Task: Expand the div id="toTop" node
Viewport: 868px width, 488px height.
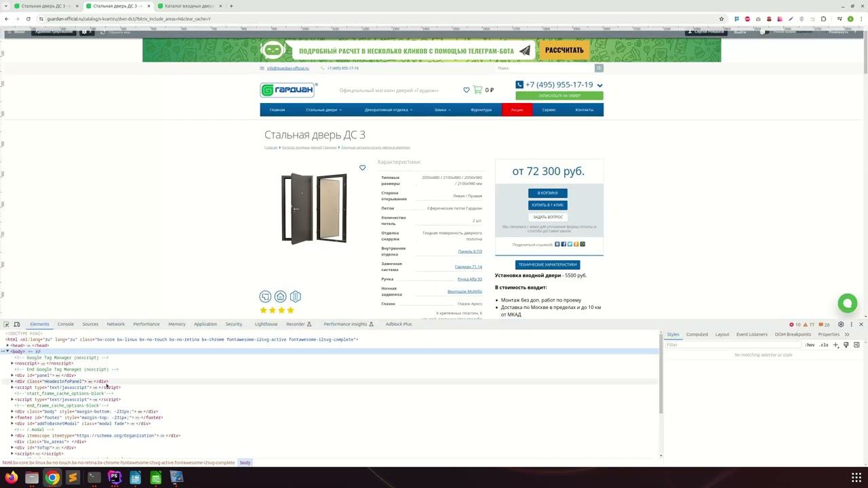Action: point(12,447)
